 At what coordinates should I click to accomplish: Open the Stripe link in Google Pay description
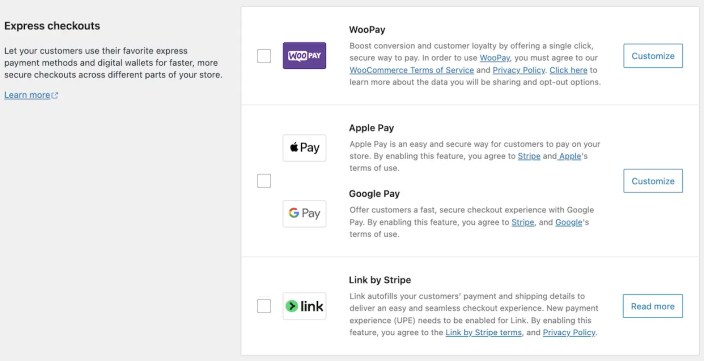click(x=523, y=222)
